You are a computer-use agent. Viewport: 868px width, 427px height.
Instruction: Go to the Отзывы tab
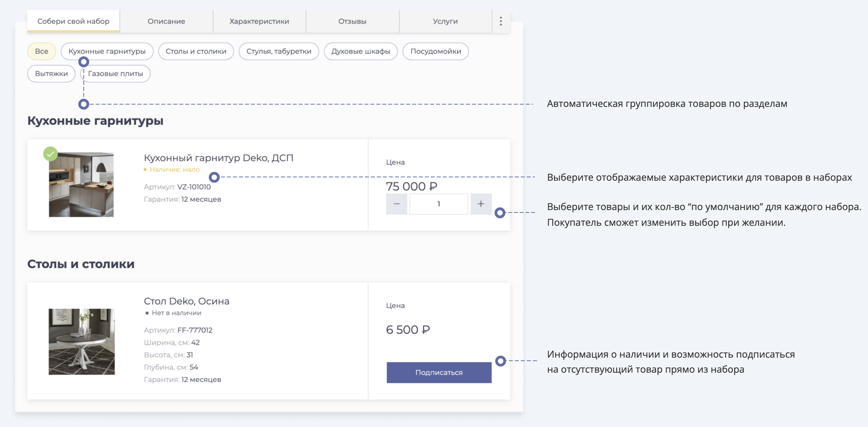tap(352, 21)
